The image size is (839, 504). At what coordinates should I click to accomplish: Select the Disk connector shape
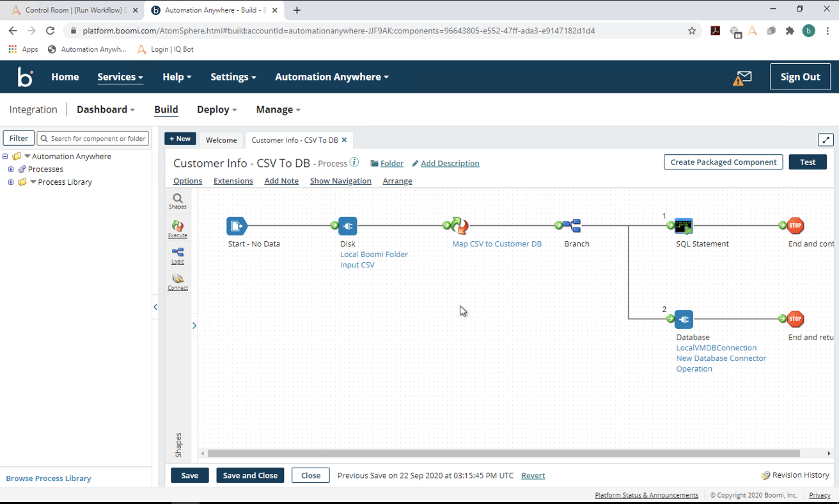coord(348,226)
